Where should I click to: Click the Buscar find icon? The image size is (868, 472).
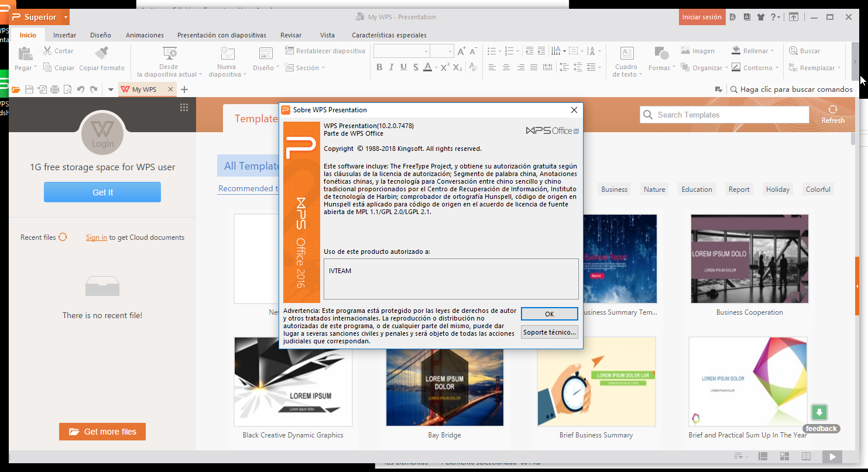(x=793, y=51)
